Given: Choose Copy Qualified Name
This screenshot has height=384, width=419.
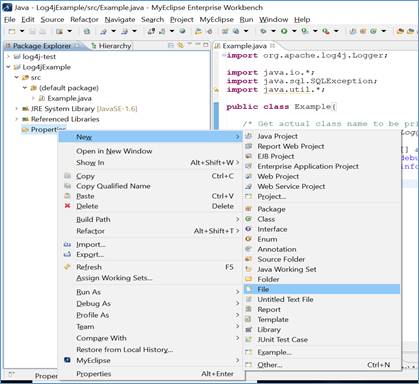Looking at the screenshot, I should coord(152,186).
